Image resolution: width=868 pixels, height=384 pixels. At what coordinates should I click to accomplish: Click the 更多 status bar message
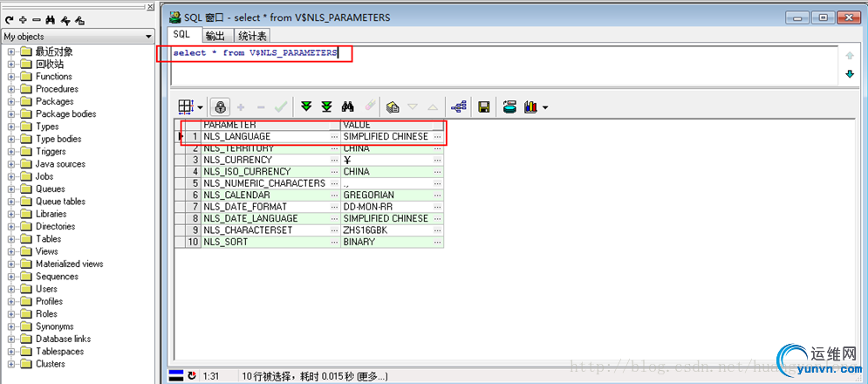[x=371, y=376]
